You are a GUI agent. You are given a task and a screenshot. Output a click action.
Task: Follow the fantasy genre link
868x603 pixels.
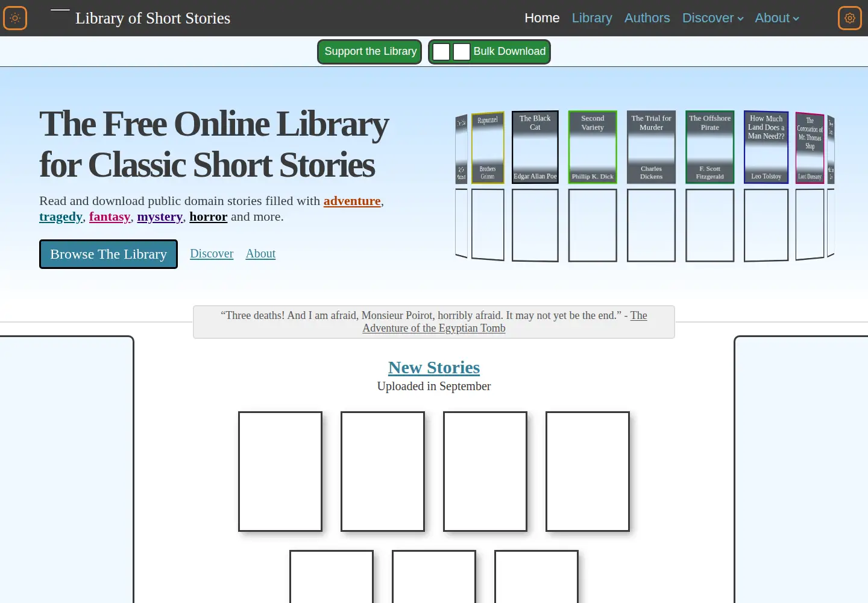[x=110, y=216]
